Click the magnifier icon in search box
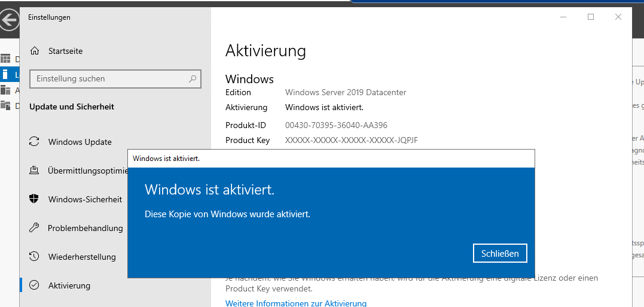Screen dimensions: 644x307 tap(192, 78)
